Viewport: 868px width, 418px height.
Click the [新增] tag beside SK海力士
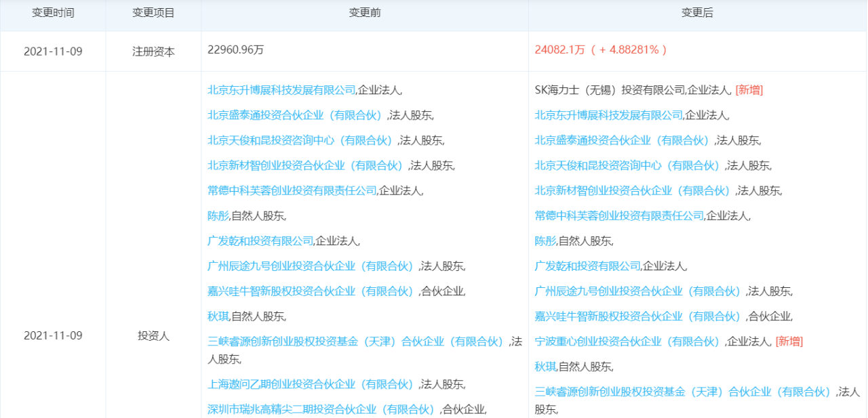pos(749,89)
